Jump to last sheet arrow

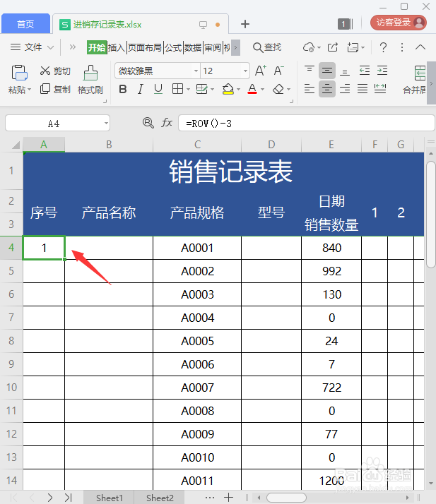[68, 498]
